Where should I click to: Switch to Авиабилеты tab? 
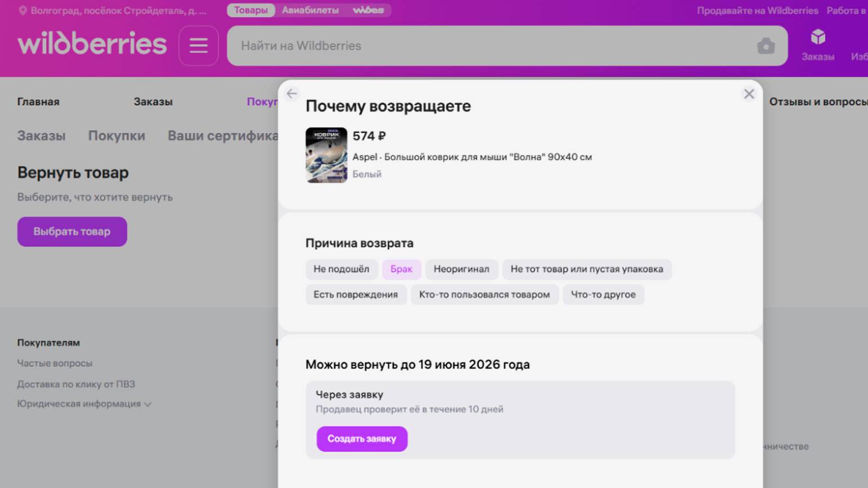(311, 10)
